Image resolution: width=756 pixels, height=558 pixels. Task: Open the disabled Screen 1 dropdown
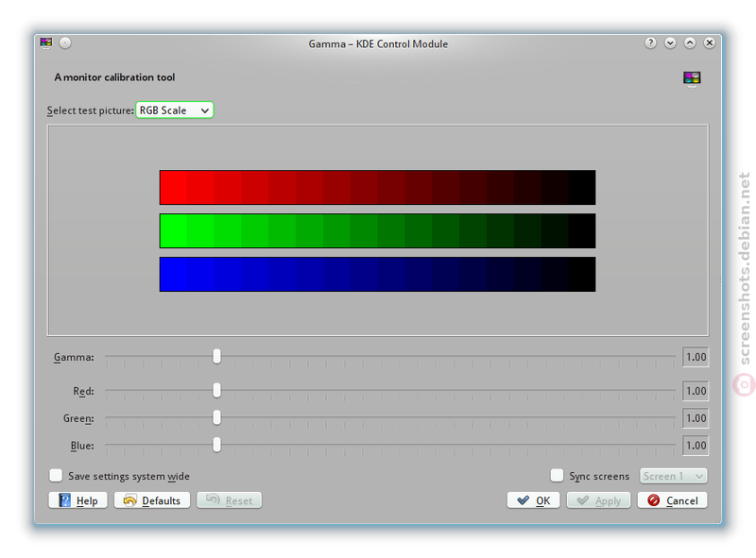pyautogui.click(x=674, y=476)
